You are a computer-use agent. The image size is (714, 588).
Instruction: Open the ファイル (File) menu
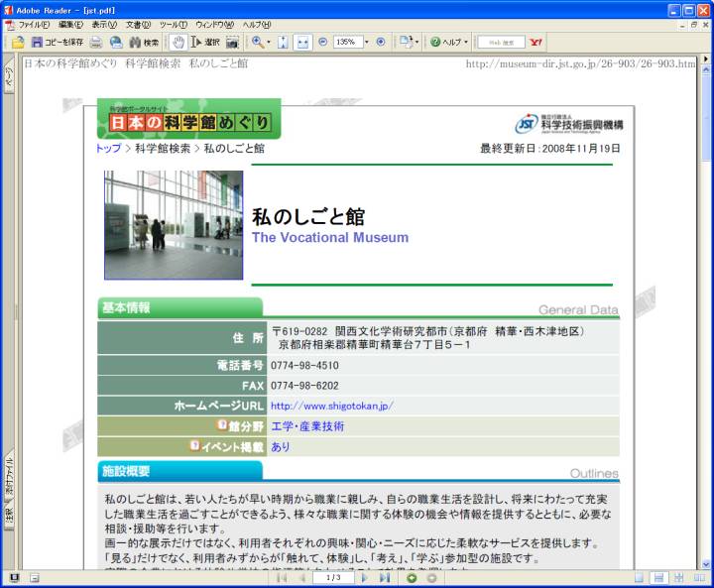click(x=33, y=24)
